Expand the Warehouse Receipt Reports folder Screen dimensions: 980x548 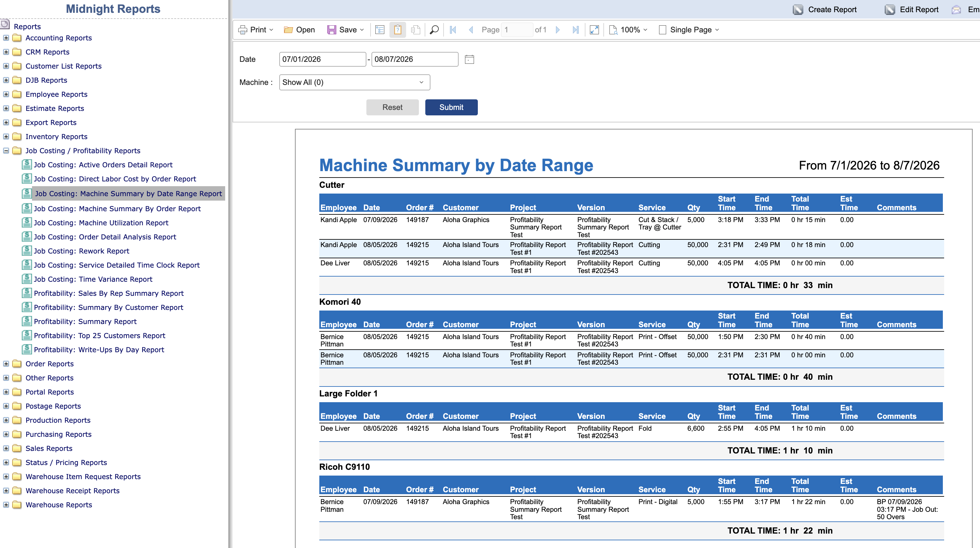coord(6,491)
